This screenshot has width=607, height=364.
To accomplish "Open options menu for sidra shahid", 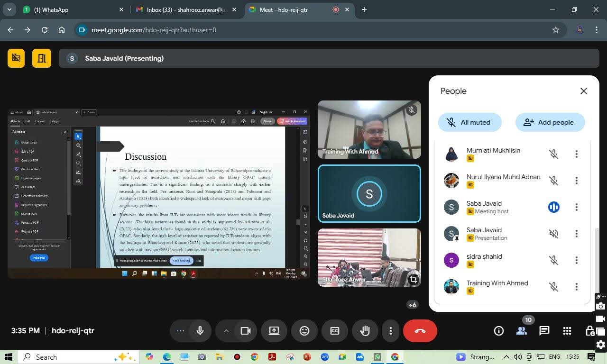I will coord(576,260).
